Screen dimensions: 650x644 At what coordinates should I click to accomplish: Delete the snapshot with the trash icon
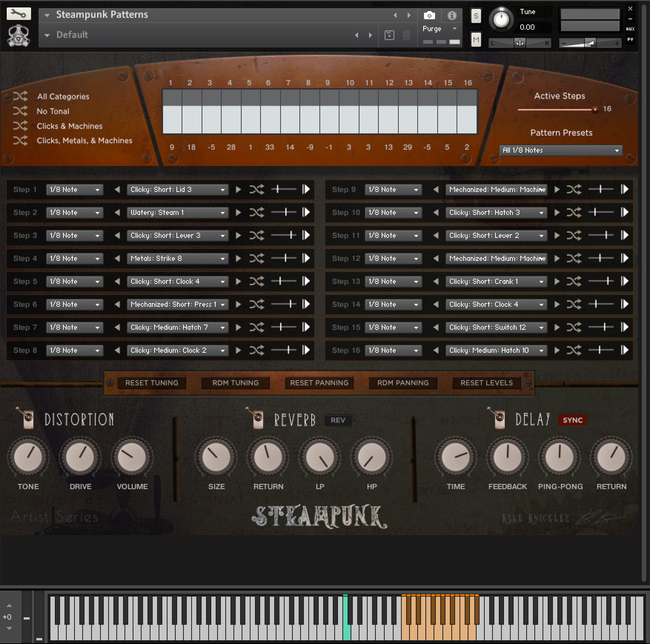[x=407, y=35]
